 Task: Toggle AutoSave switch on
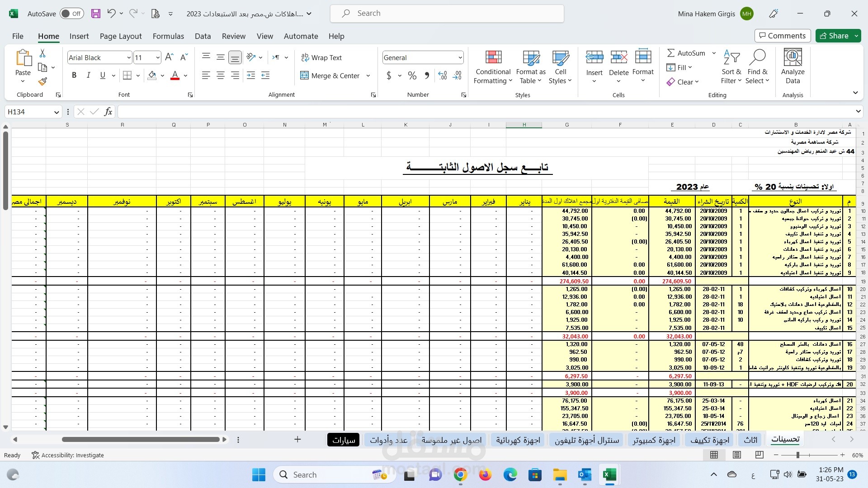click(x=71, y=14)
